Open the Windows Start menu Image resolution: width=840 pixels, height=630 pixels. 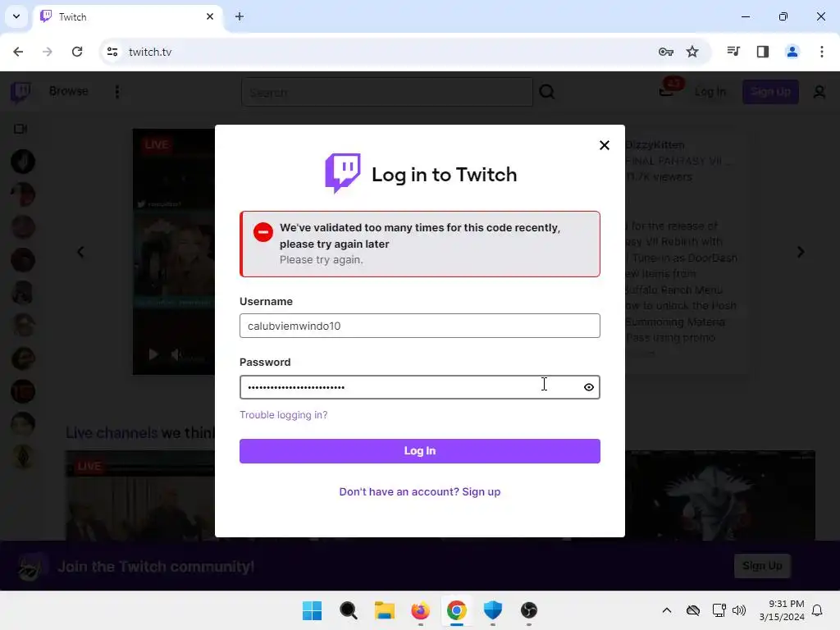(x=312, y=610)
